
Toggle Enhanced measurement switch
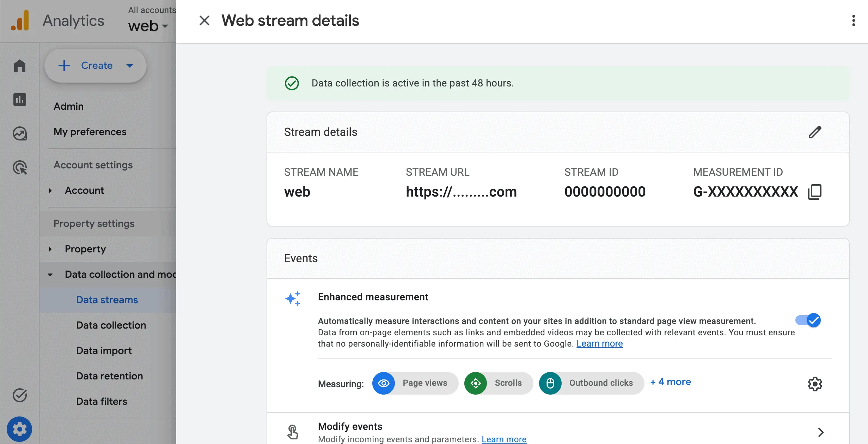tap(808, 320)
